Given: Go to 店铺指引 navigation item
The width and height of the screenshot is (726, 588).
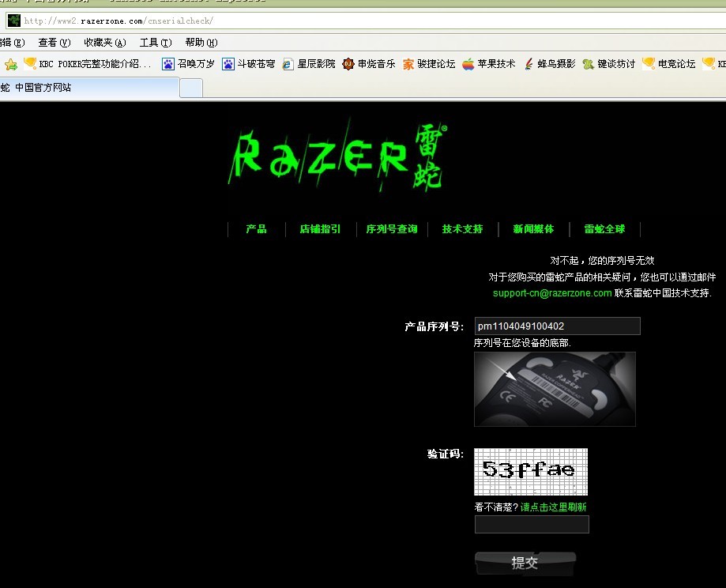Looking at the screenshot, I should pyautogui.click(x=320, y=229).
